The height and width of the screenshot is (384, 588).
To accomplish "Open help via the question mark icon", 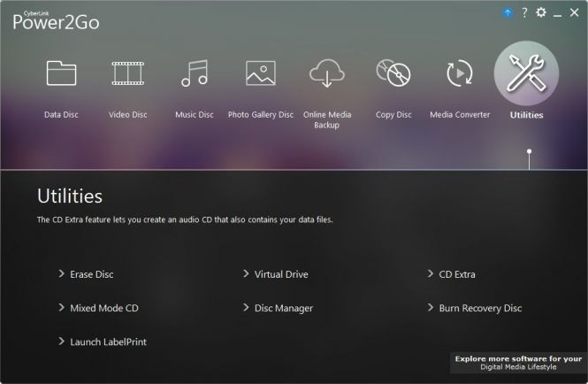I will [524, 12].
